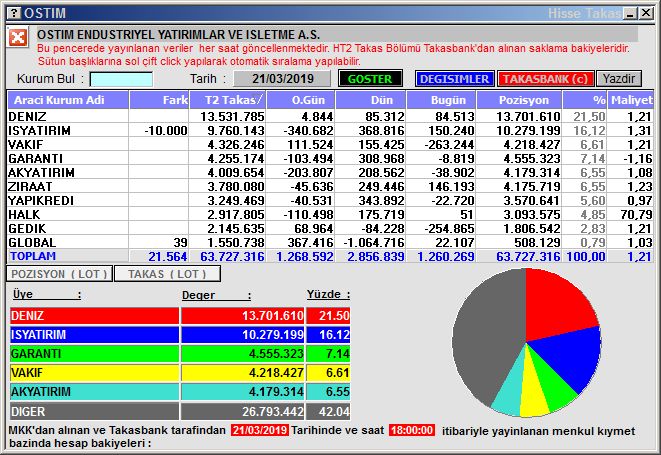Viewport: 661px width, 455px height.
Task: Sort by the O.Gün column header
Action: point(301,100)
